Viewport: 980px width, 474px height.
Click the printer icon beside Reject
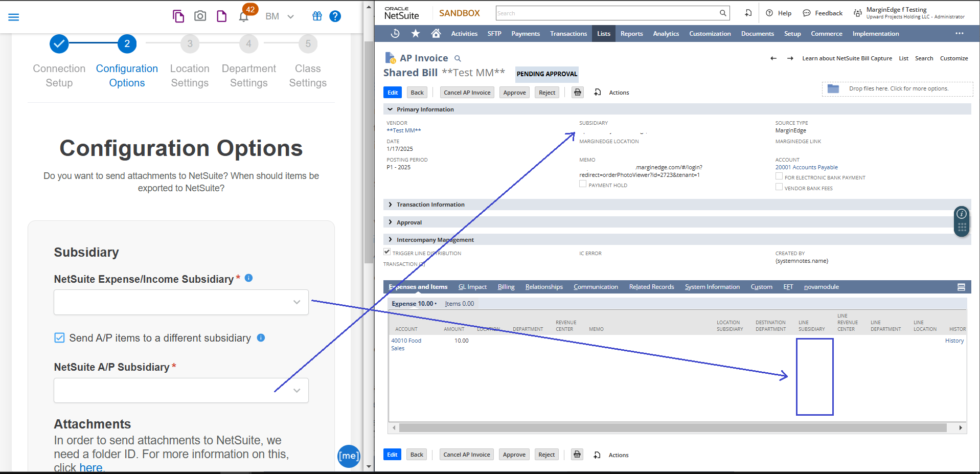(577, 93)
